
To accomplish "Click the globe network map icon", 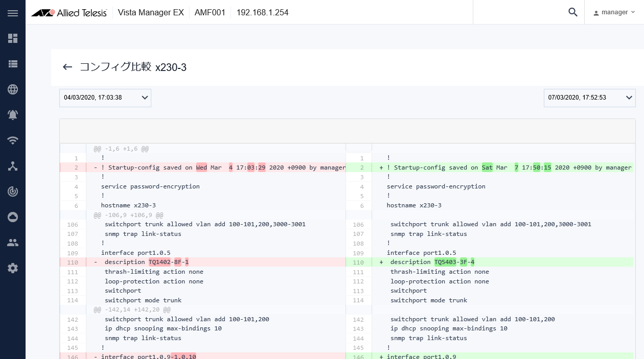I will (x=13, y=89).
